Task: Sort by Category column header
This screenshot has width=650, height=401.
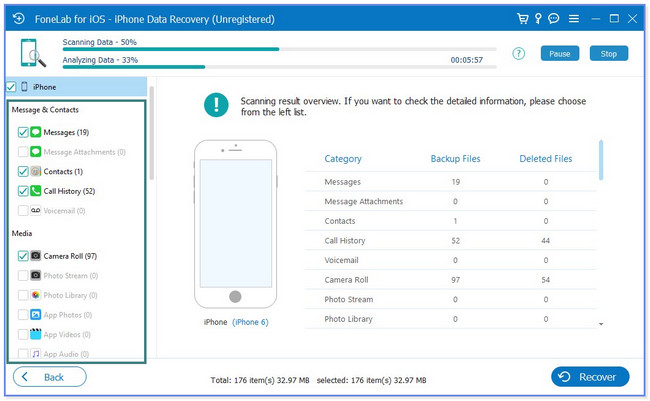Action: tap(343, 159)
